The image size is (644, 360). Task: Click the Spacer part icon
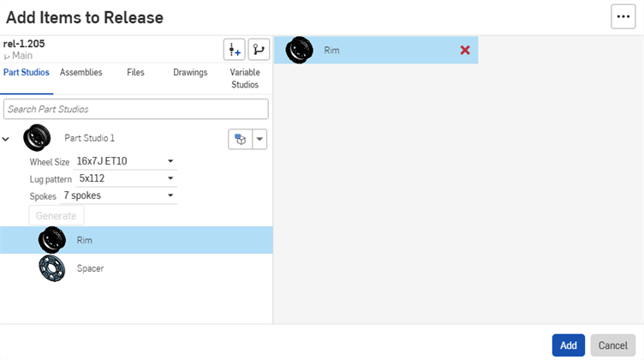coord(51,268)
